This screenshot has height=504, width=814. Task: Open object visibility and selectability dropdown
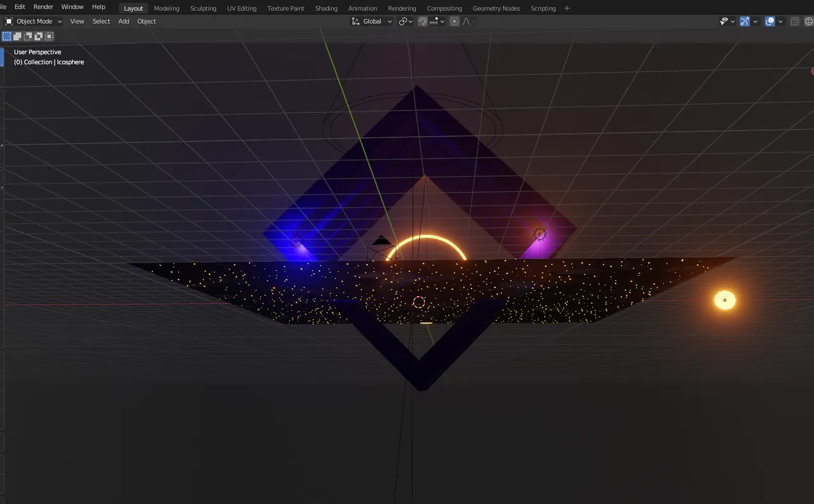point(728,21)
